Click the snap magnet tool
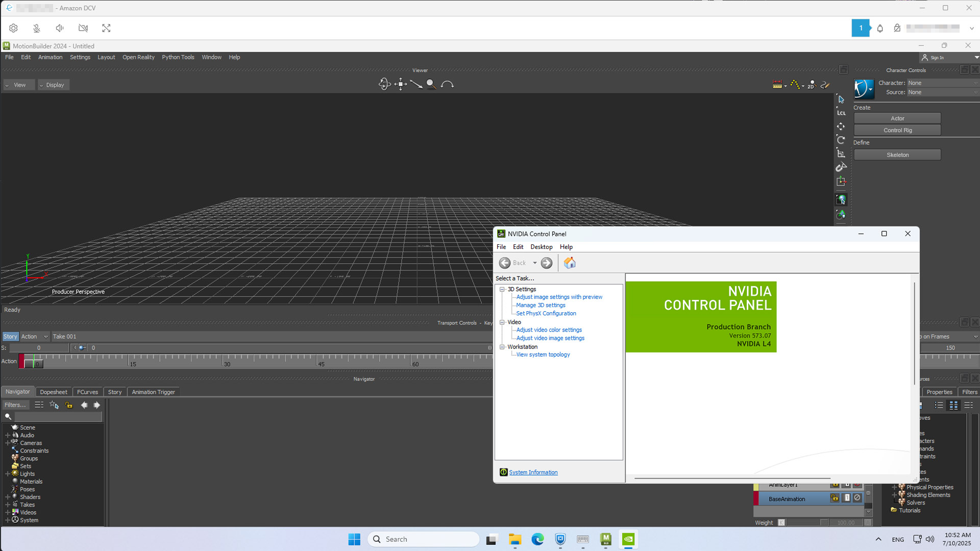 pyautogui.click(x=841, y=167)
